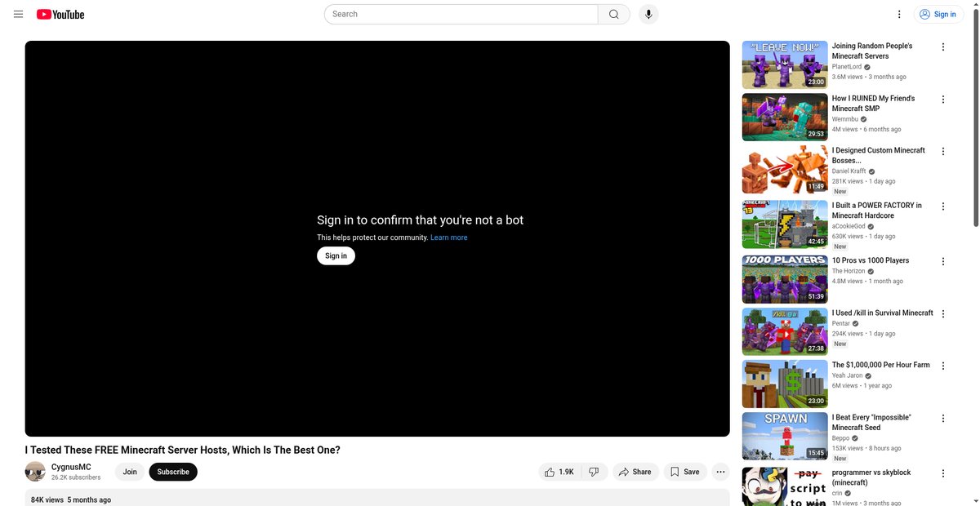Click the search magnifier button
The height and width of the screenshot is (506, 980).
coord(614,14)
